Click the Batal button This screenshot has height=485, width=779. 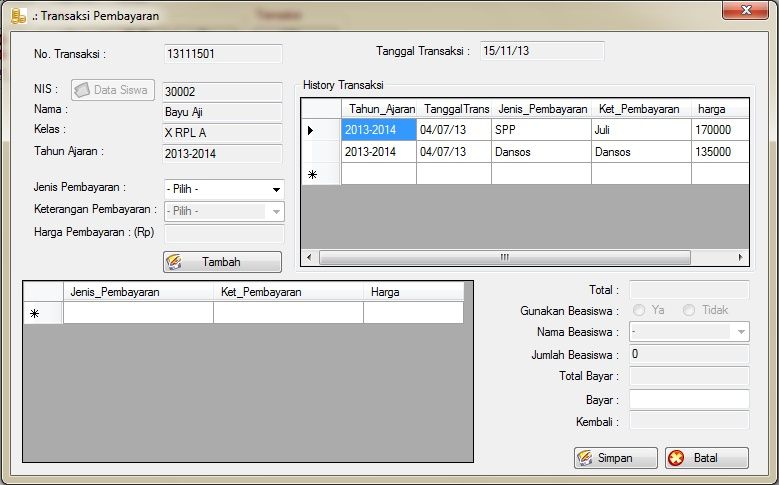pos(706,458)
